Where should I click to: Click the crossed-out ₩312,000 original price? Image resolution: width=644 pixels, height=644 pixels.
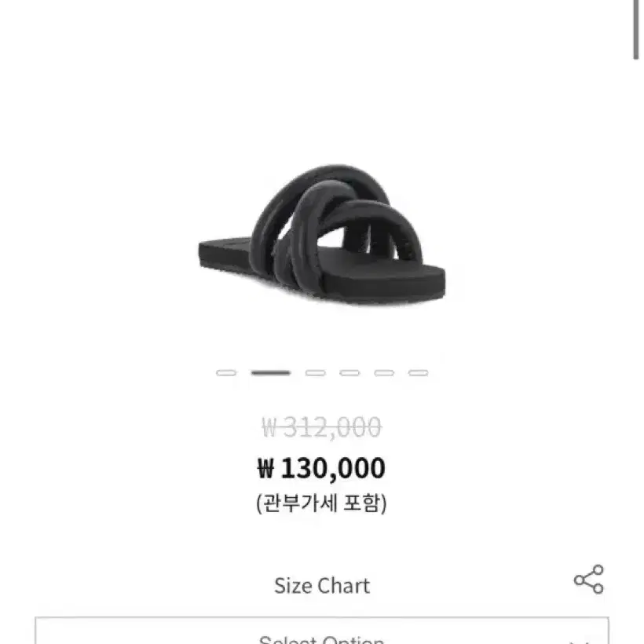(321, 427)
